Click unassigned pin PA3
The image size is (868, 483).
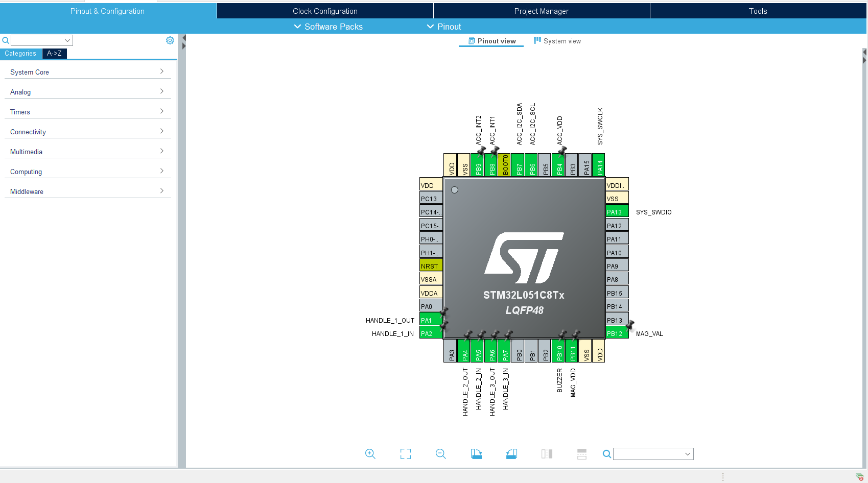pos(451,351)
